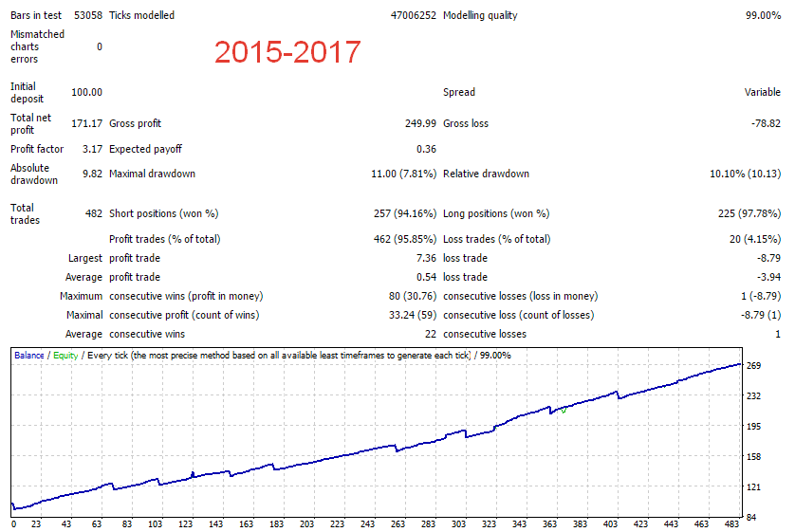Click the Expected payoff label
This screenshot has width=795, height=532.
click(145, 150)
